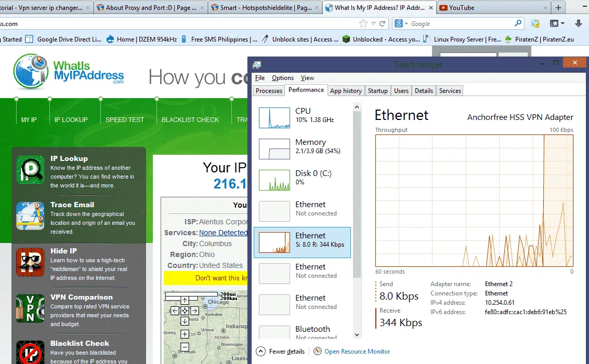
Task: Select the CPU performance graph
Action: (274, 118)
